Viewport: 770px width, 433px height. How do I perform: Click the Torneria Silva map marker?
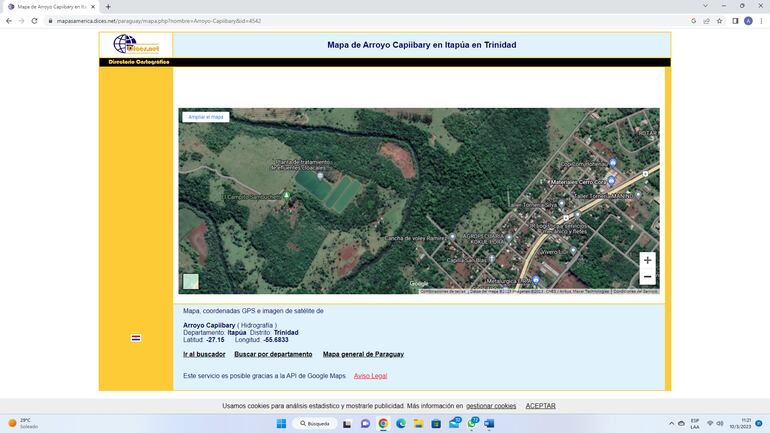561,204
